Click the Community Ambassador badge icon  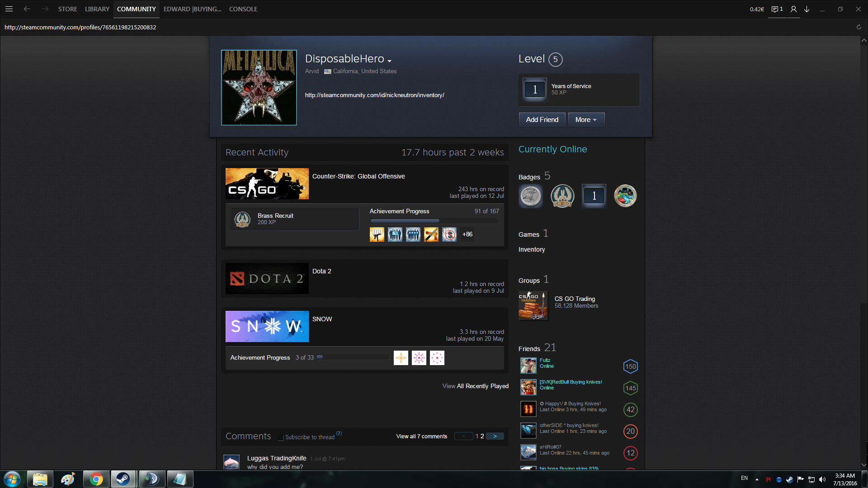(530, 196)
